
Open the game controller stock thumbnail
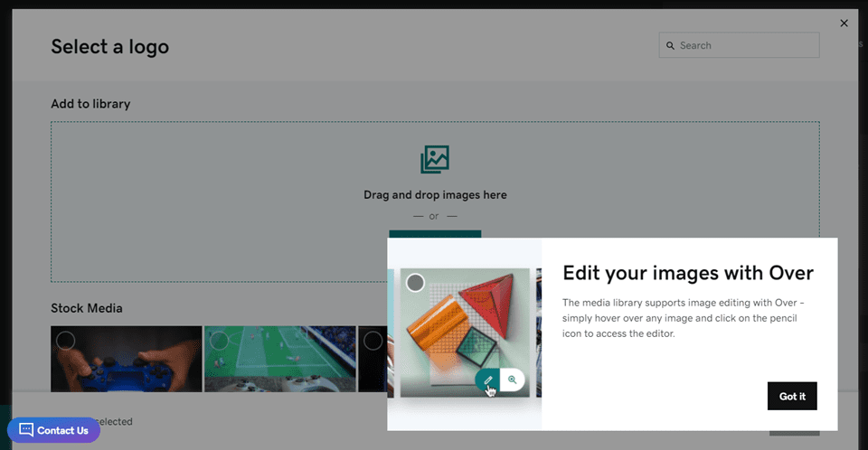(127, 360)
